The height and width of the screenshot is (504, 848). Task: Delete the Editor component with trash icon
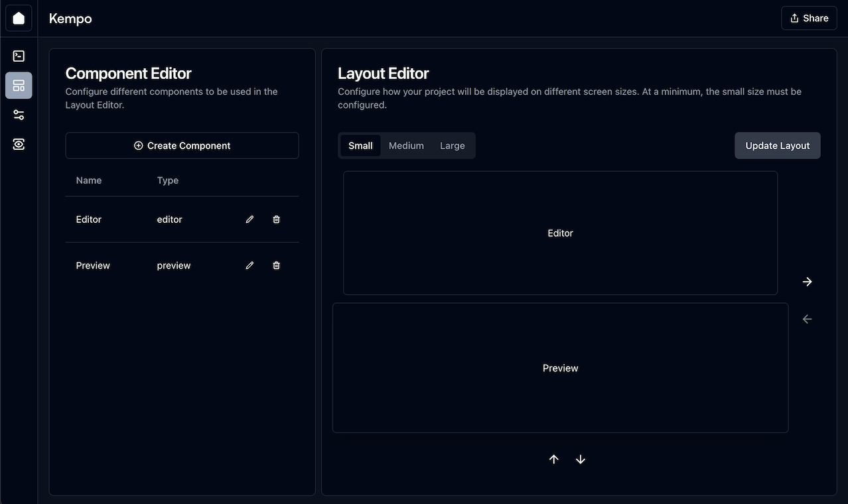click(277, 220)
